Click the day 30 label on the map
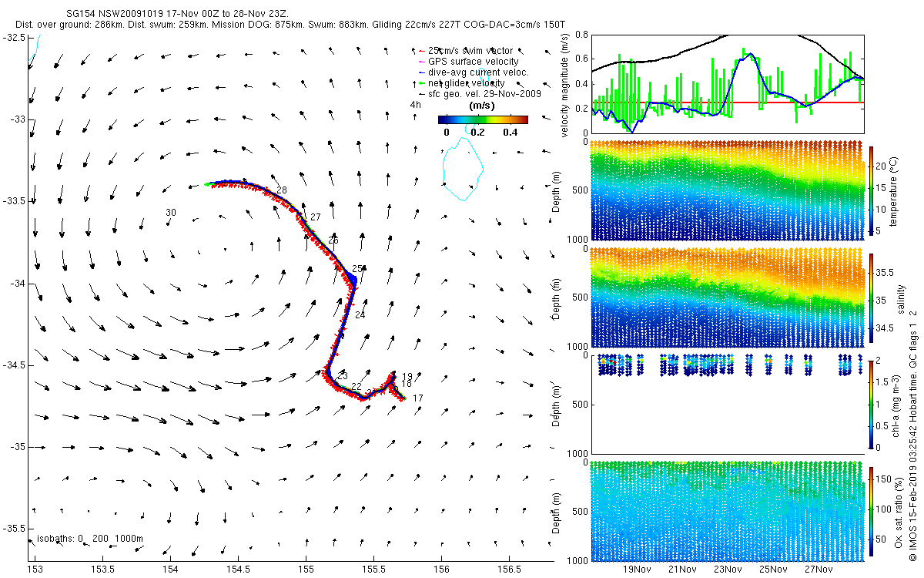Image resolution: width=924 pixels, height=578 pixels. point(171,213)
